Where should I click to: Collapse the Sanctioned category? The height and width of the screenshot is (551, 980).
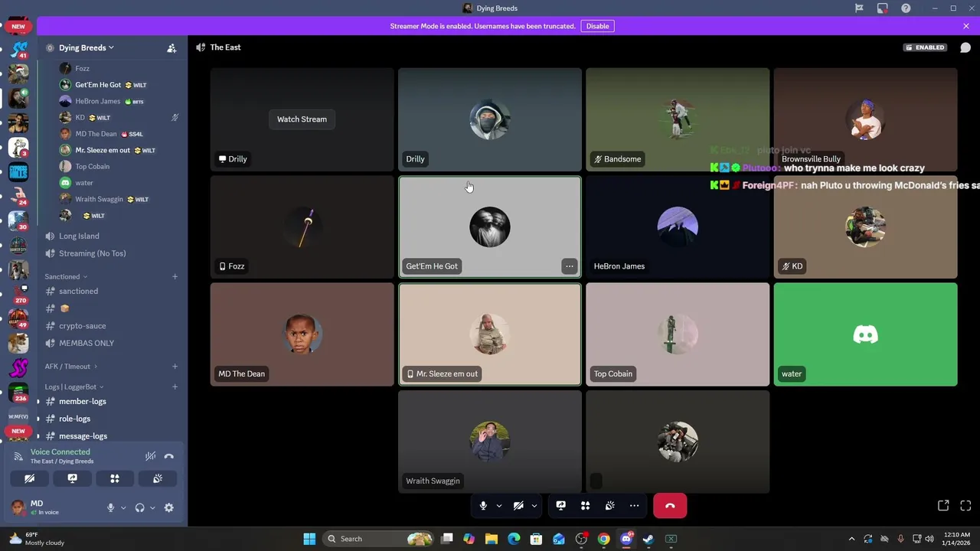point(66,276)
